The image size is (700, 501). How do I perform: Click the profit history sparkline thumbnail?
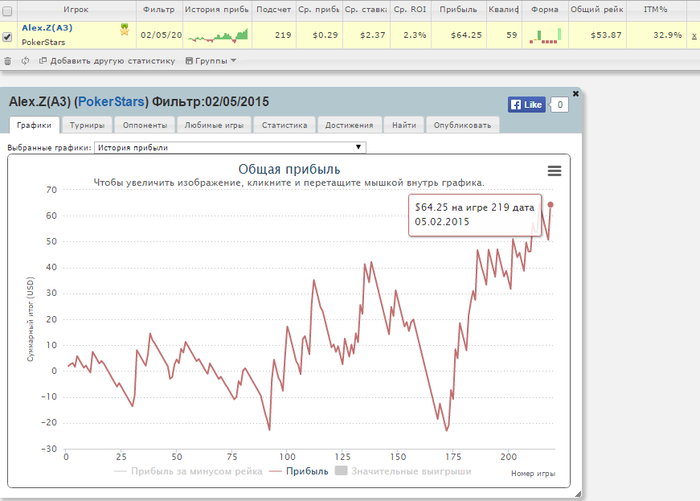[217, 36]
